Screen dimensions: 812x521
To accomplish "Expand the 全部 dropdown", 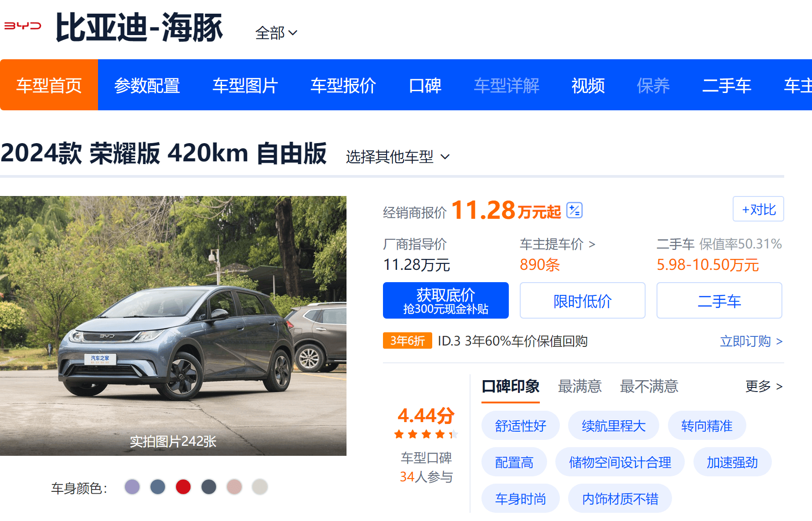I will point(276,33).
